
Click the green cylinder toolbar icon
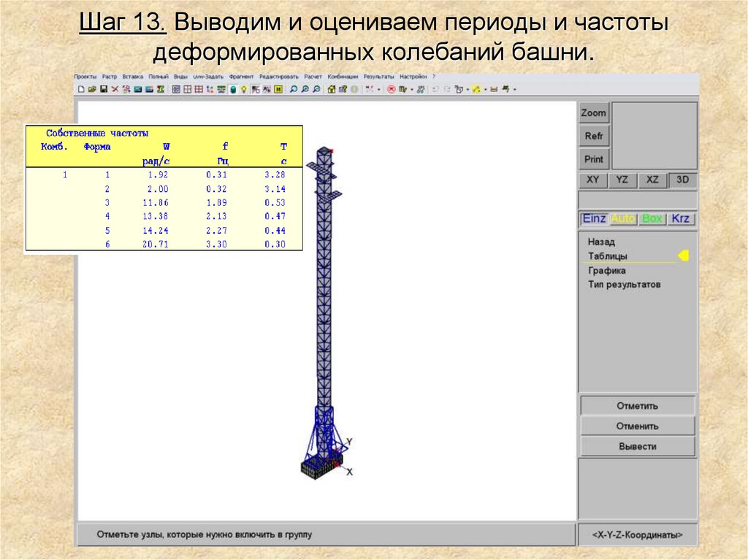(233, 89)
